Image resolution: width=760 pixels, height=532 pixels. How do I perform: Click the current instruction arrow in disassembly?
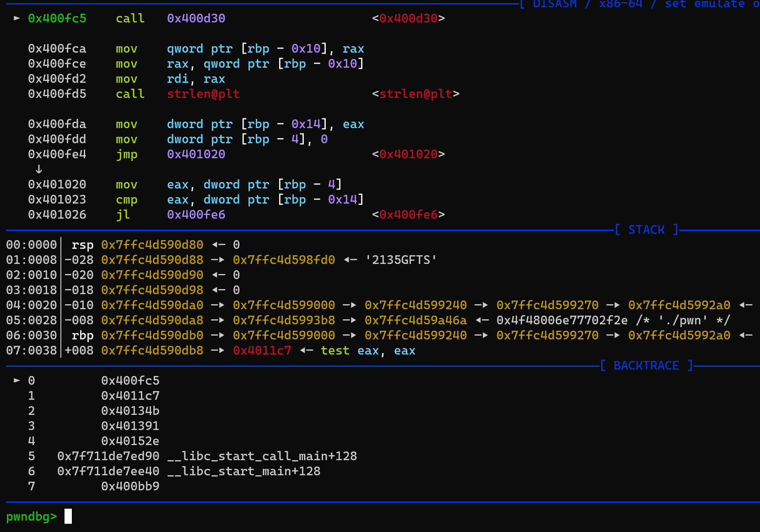click(17, 18)
